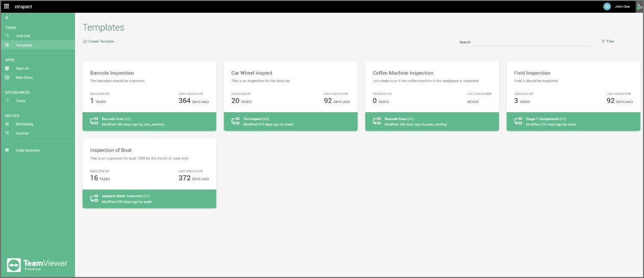The height and width of the screenshot is (278, 644).
Task: Click John Doe user avatar
Action: pyautogui.click(x=607, y=7)
